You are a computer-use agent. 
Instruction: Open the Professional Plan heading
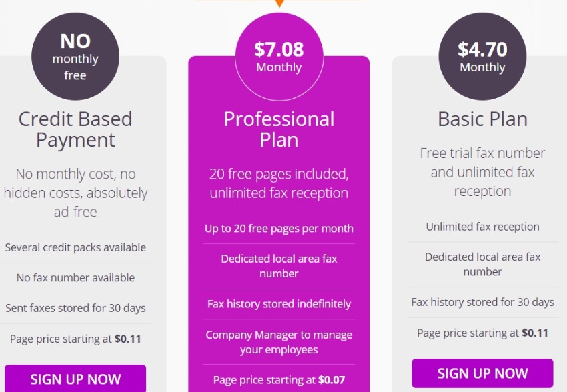[279, 129]
